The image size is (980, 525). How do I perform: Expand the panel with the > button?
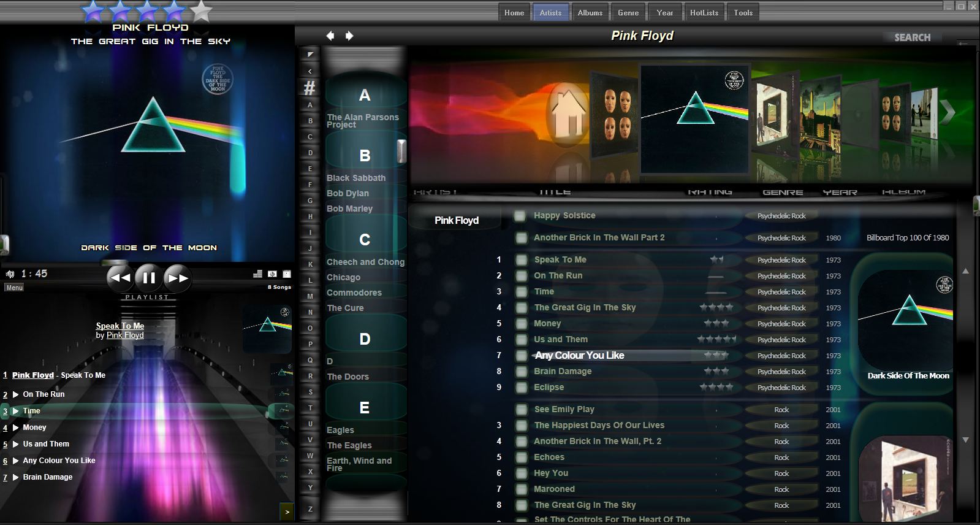287,511
